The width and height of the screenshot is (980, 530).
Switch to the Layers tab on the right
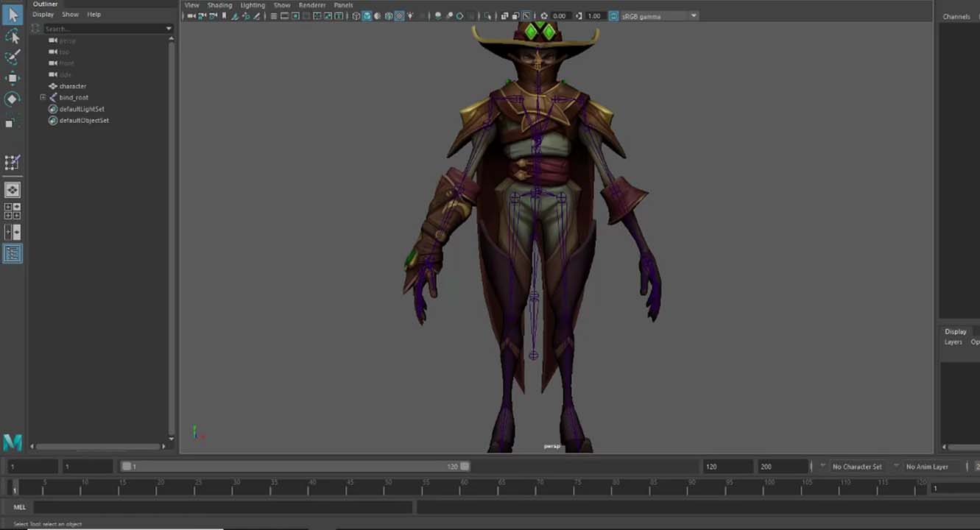click(953, 342)
